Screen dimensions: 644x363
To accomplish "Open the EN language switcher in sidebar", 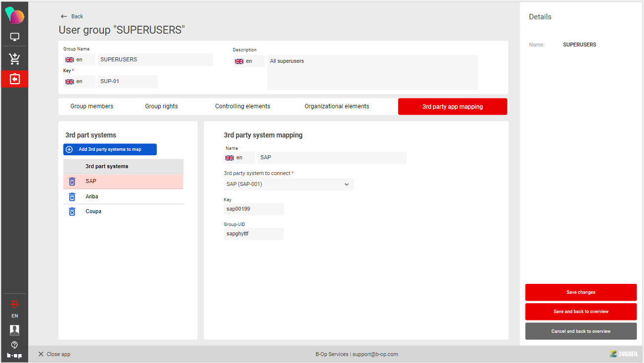I will (x=14, y=316).
